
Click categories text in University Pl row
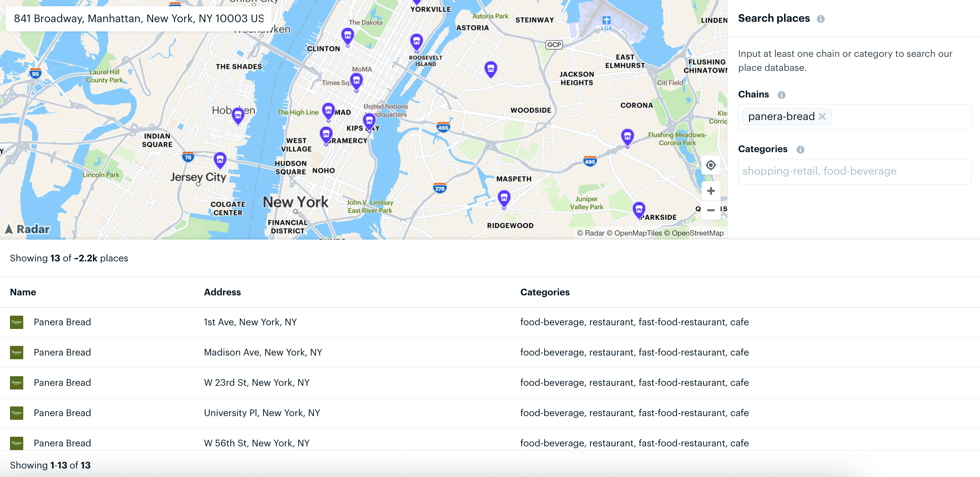point(634,413)
